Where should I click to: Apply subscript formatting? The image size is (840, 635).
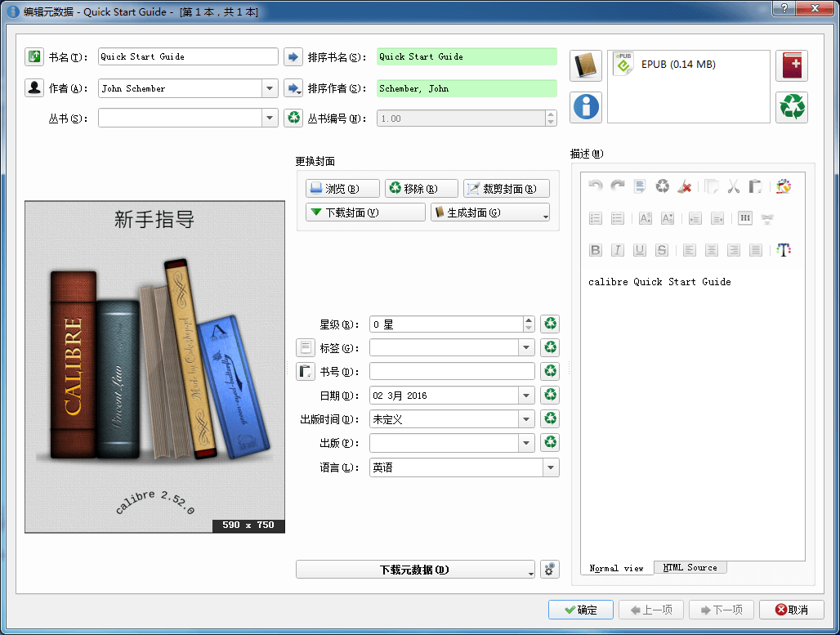[x=668, y=218]
